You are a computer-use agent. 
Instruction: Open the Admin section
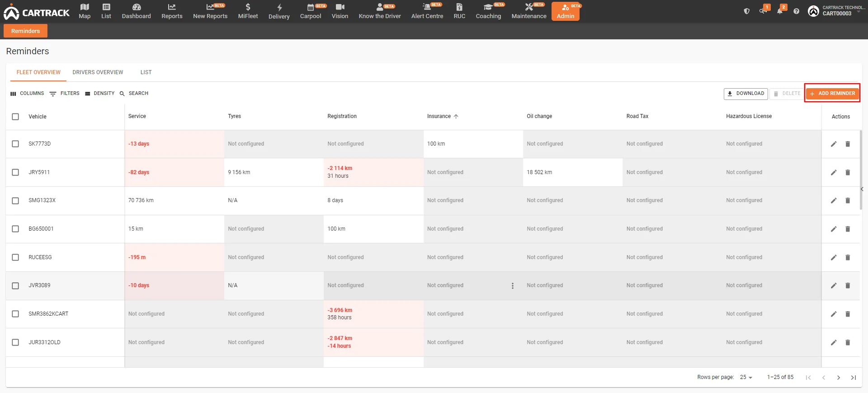[566, 11]
